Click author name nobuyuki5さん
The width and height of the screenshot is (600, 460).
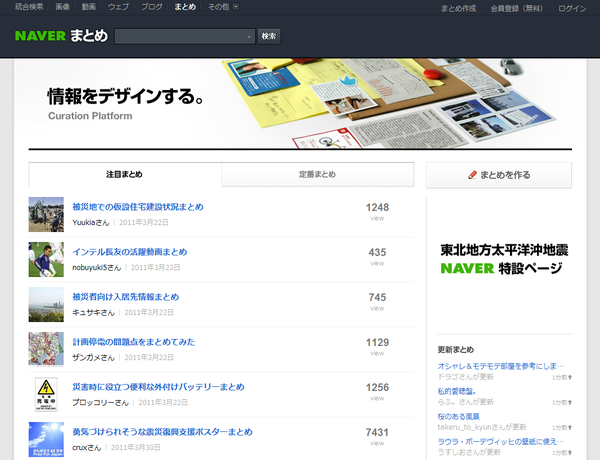pyautogui.click(x=96, y=268)
